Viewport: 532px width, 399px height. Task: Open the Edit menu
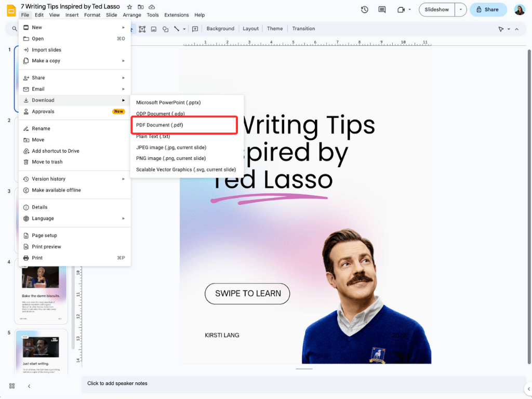[39, 15]
